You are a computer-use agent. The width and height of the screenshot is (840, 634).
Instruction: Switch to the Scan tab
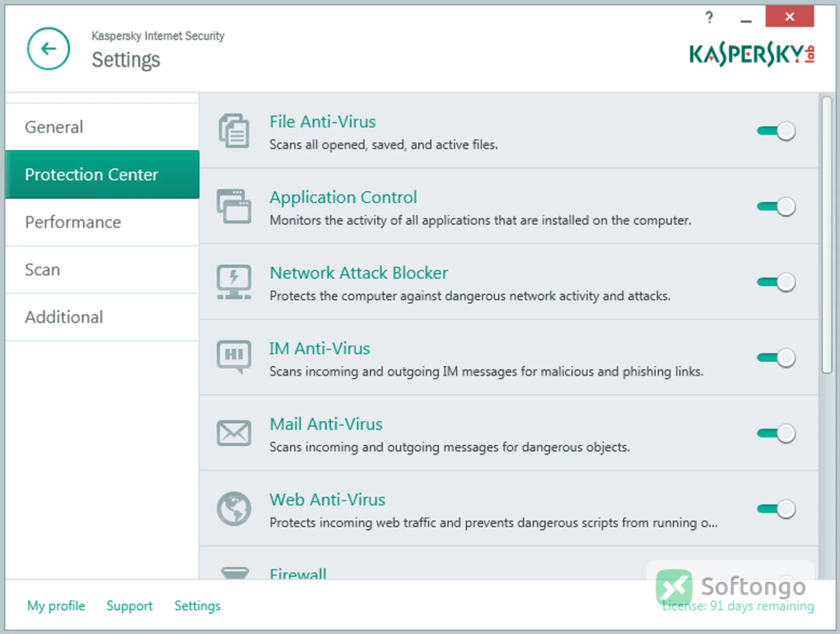pos(102,270)
